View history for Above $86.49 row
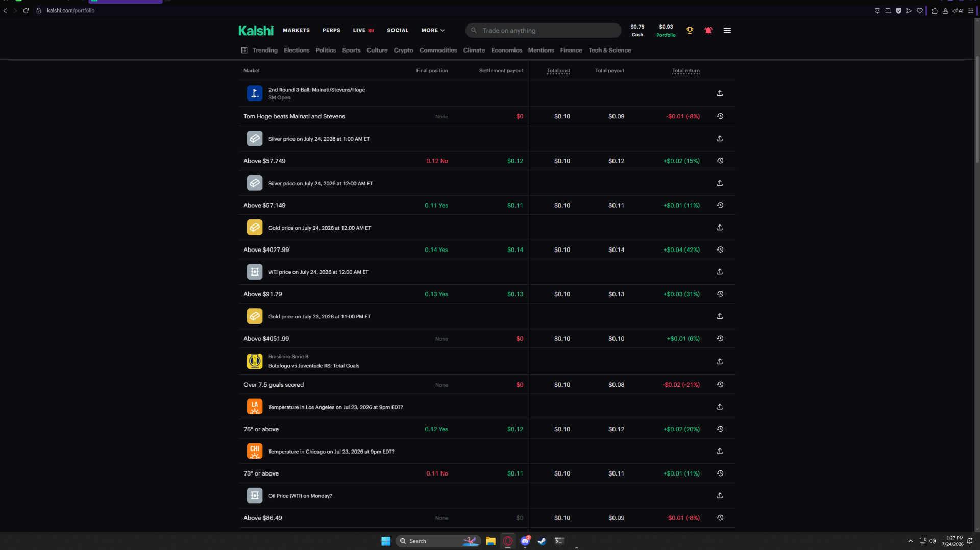980x550 pixels. point(720,518)
